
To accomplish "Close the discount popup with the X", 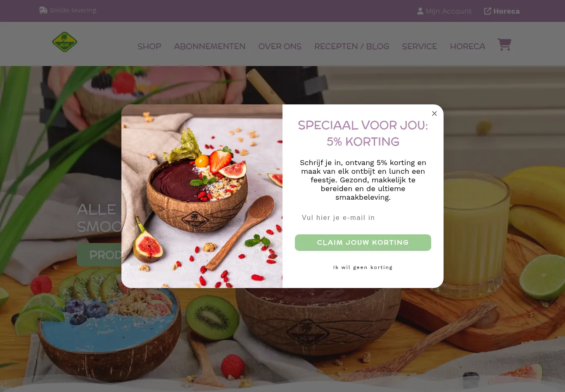I will (434, 113).
